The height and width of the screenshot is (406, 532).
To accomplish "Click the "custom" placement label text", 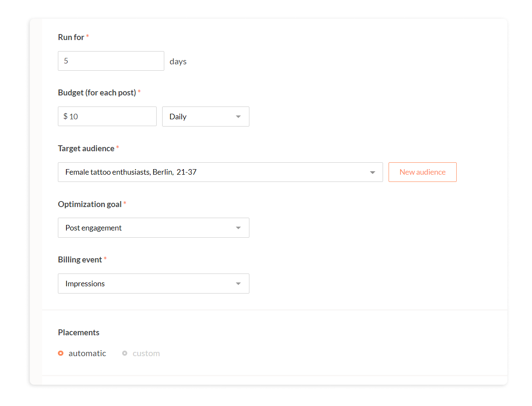I will (146, 353).
